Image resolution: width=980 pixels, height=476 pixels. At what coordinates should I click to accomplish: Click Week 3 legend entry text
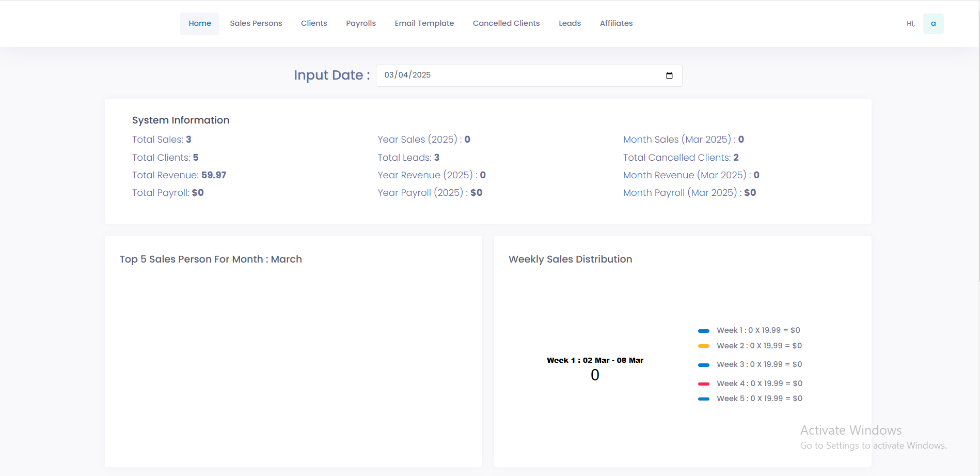click(759, 364)
